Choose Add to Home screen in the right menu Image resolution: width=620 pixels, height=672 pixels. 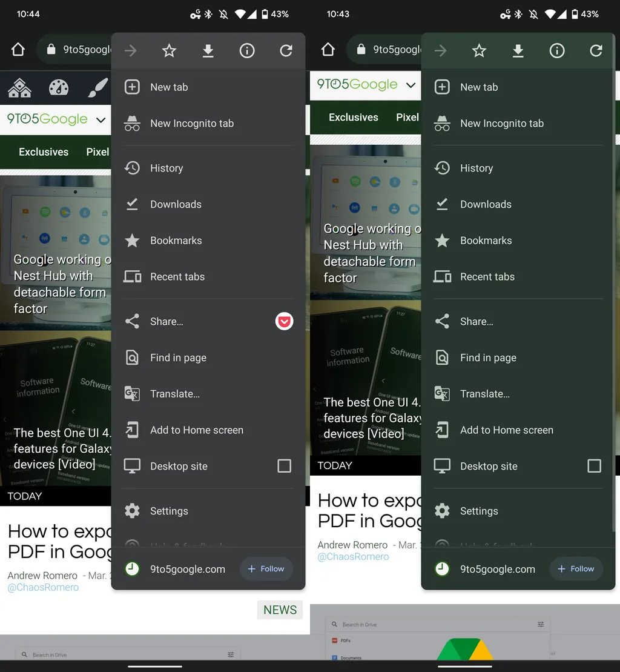[518, 430]
